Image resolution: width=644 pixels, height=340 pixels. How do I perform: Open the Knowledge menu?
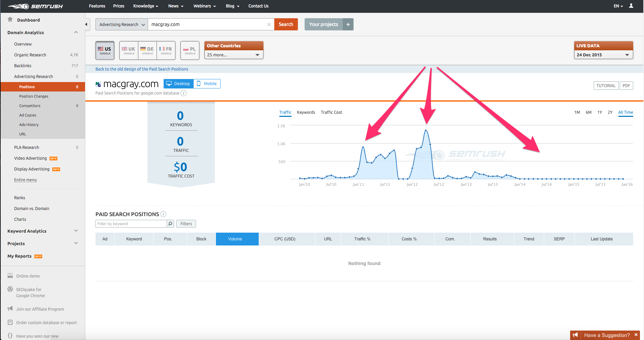(145, 6)
